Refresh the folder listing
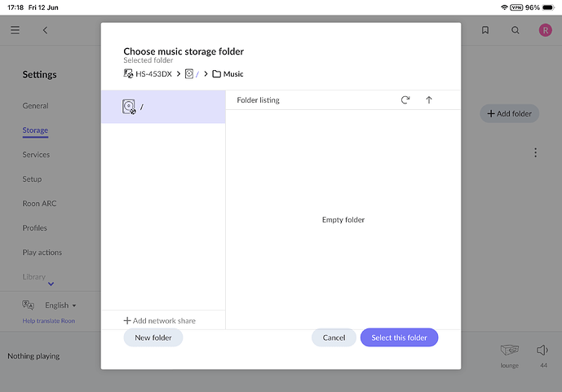The height and width of the screenshot is (392, 562). click(405, 100)
